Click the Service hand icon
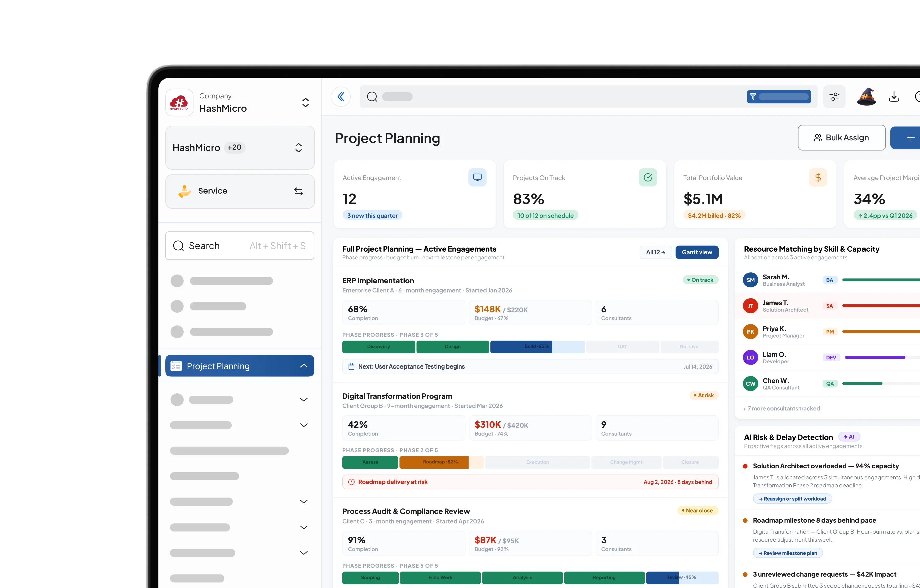The height and width of the screenshot is (588, 920). click(x=185, y=191)
